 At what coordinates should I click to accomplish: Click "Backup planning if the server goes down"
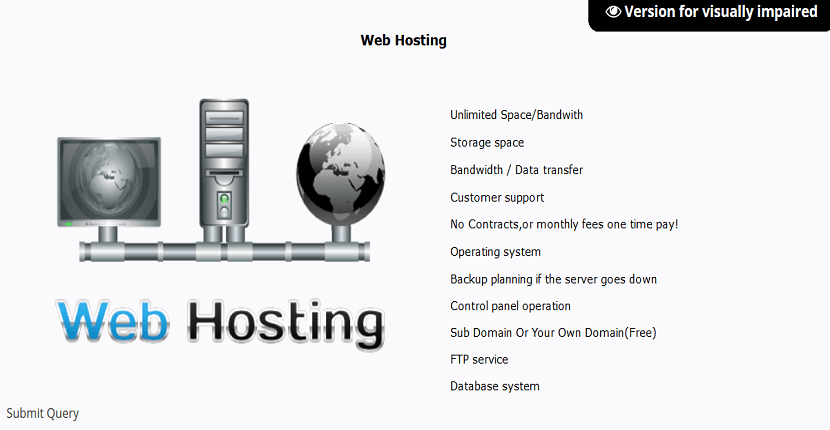pyautogui.click(x=554, y=279)
